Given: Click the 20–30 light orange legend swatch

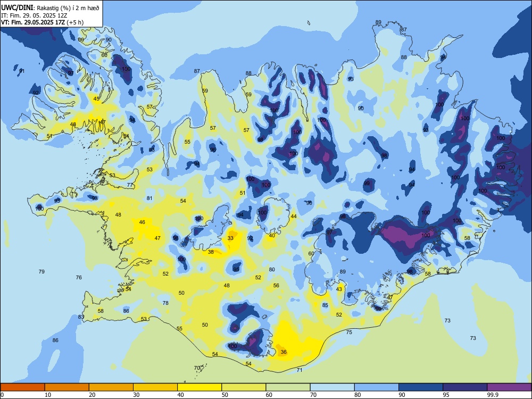Looking at the screenshot, I should [x=111, y=387].
